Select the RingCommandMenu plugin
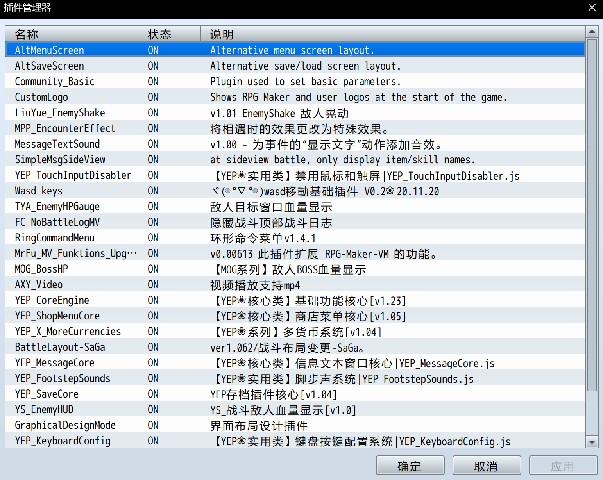 coord(295,238)
